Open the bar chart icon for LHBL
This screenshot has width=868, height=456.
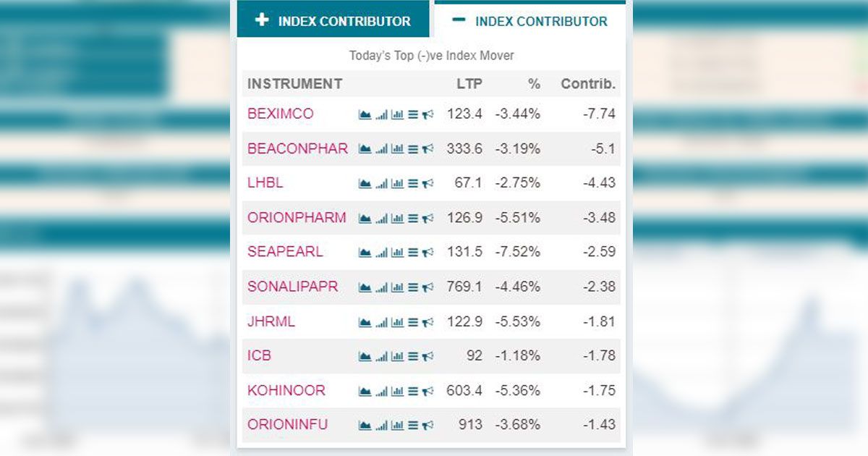[397, 184]
